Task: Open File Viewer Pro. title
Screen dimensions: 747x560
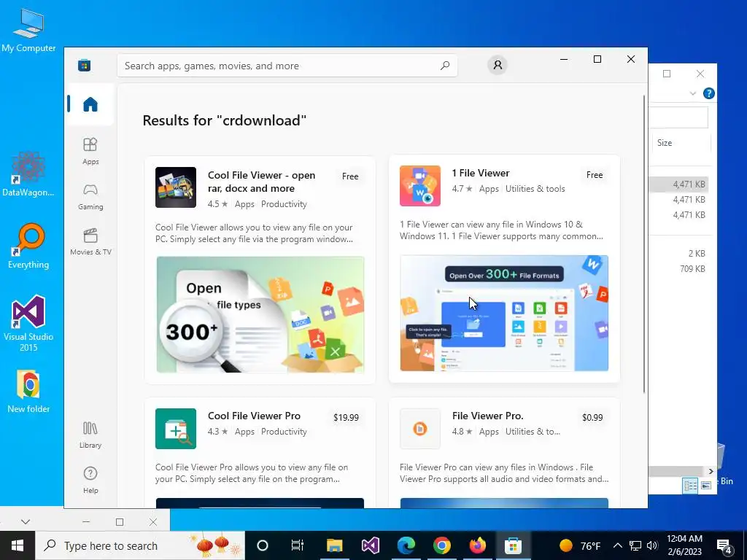Action: (x=488, y=416)
